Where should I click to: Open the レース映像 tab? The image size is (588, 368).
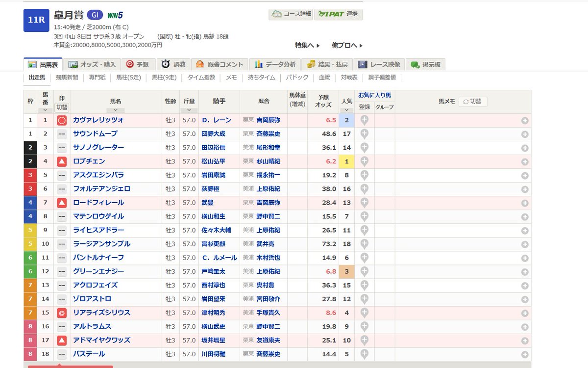(x=380, y=64)
